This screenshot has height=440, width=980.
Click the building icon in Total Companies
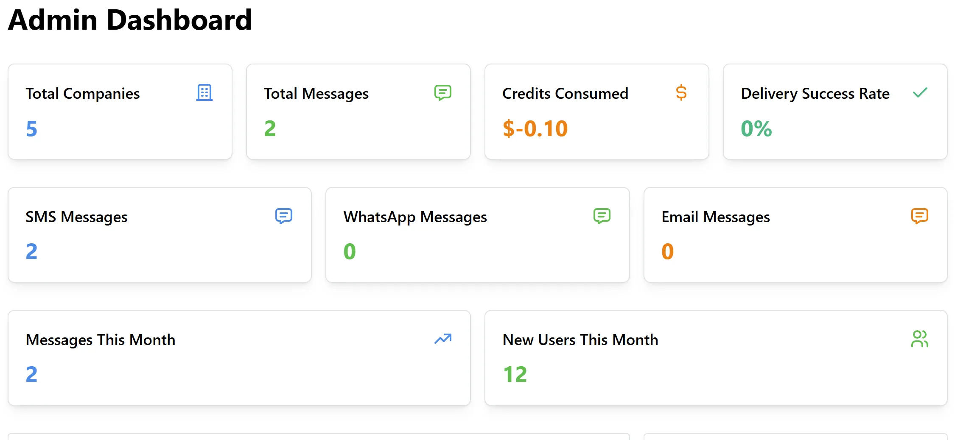[x=204, y=92]
